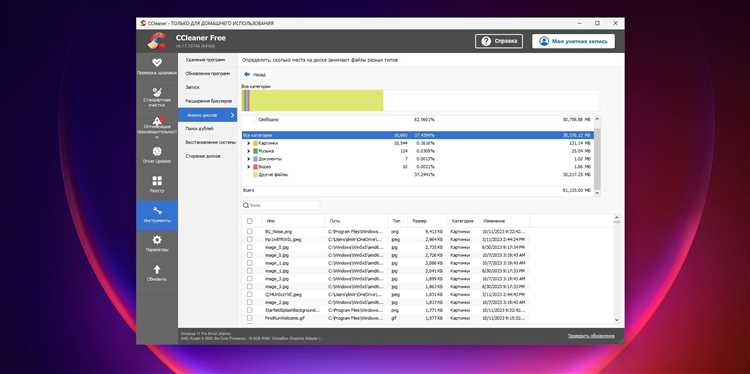This screenshot has width=750, height=374.
Task: Check the StartedSplashBackground file checkbox
Action: [250, 310]
